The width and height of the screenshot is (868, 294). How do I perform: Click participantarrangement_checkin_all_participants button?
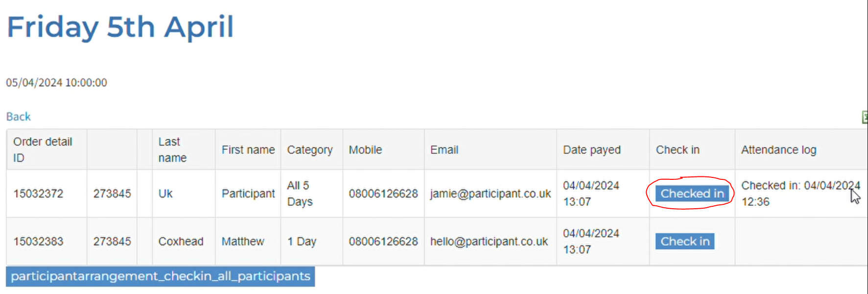coord(161,276)
